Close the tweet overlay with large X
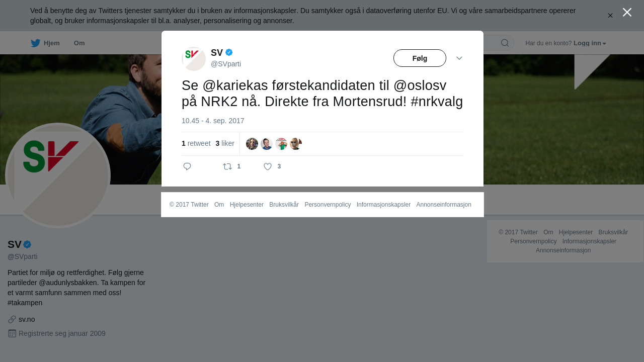Screen dimensions: 644x362 click(627, 12)
